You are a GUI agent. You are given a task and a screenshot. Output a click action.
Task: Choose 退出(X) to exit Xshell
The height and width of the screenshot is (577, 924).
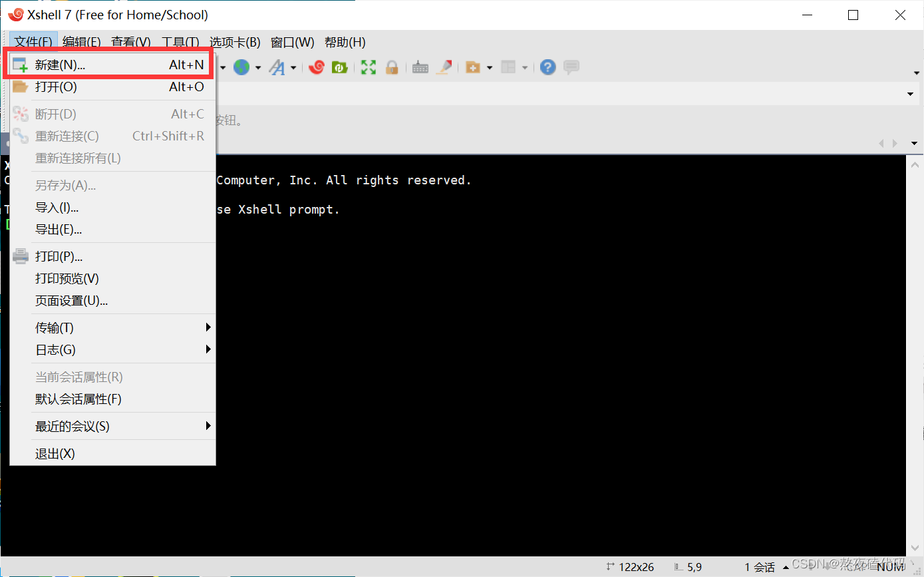click(112, 454)
